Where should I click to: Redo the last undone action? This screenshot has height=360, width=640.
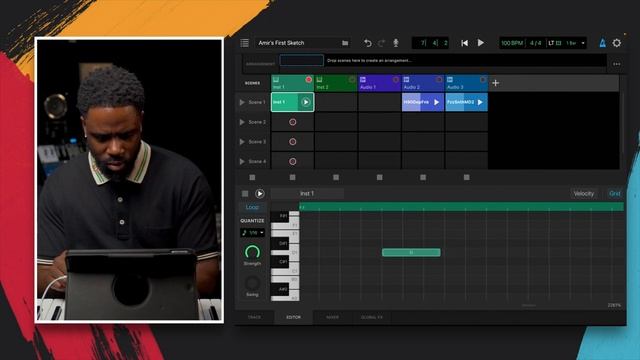click(381, 43)
